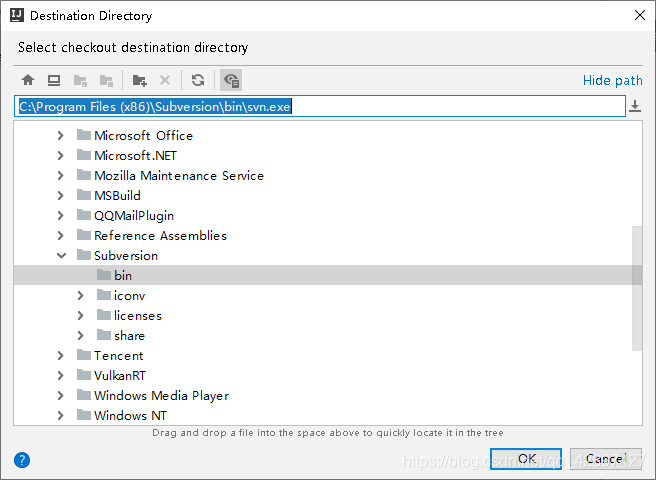Screen dimensions: 656x480
Task: Expand the iconv folder
Action: point(81,295)
